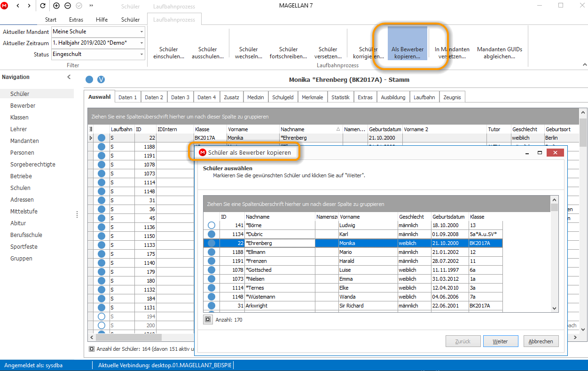
Task: Select Sportfeste in the Navigation pane
Action: click(x=24, y=246)
